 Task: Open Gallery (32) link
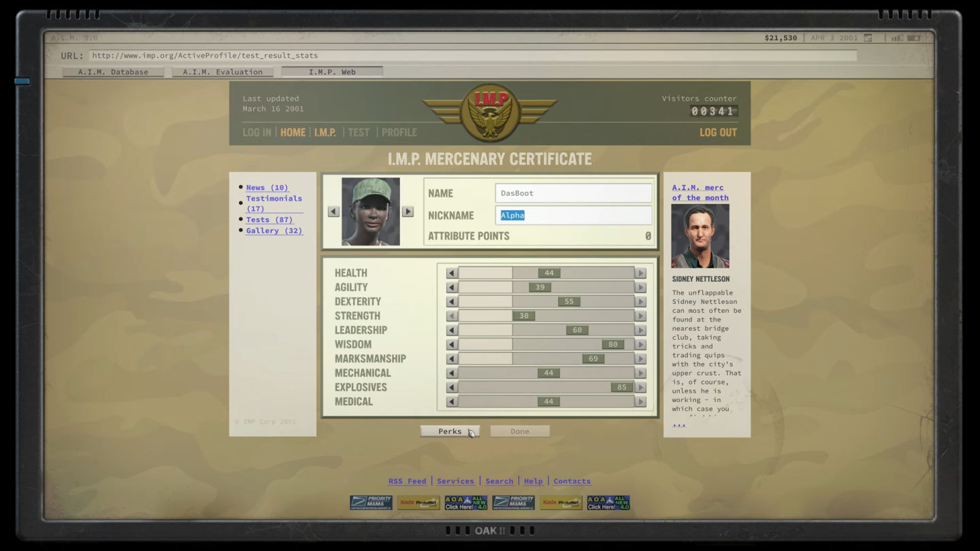click(x=274, y=231)
